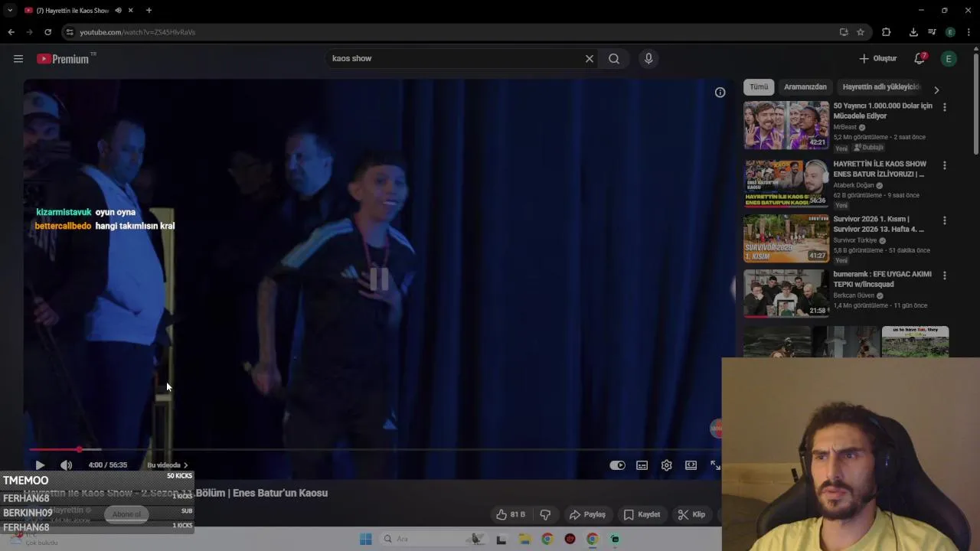
Task: Open options menu for Survivor 2026 video
Action: click(944, 220)
